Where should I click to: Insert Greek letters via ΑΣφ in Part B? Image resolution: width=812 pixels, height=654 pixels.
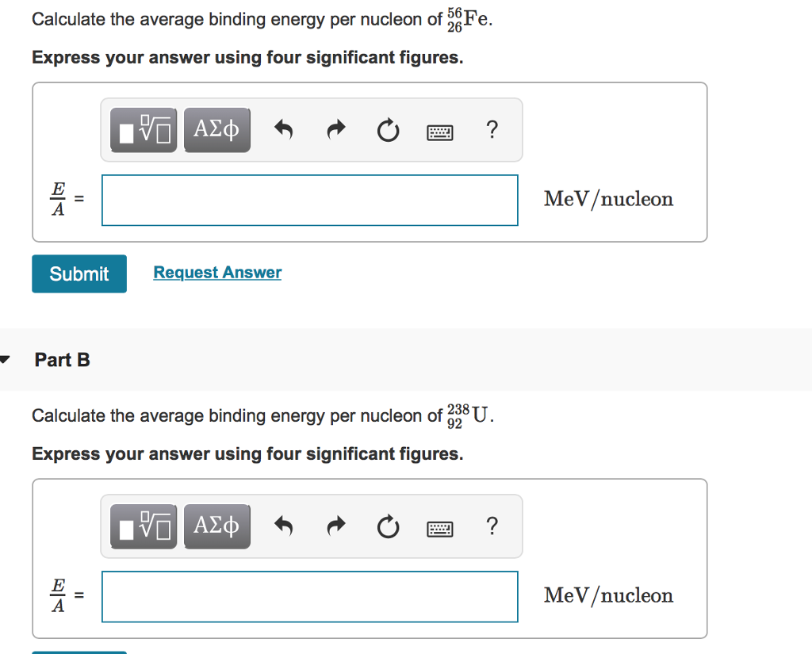216,525
